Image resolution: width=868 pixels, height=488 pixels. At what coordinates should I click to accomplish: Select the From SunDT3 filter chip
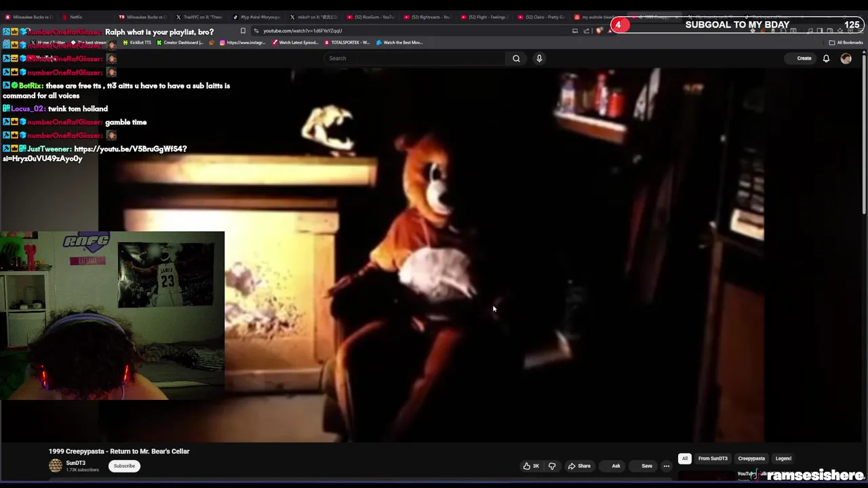point(713,459)
